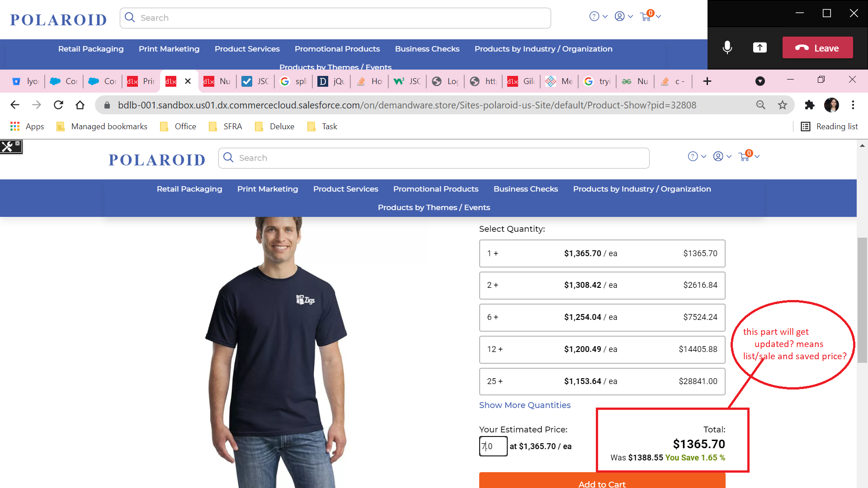This screenshot has height=488, width=868.
Task: Click the estimated price quantity field
Action: [493, 446]
